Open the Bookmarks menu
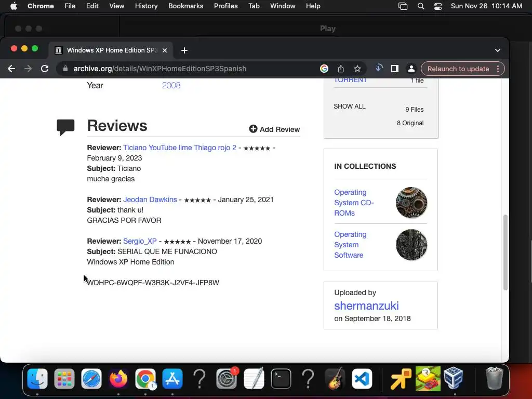This screenshot has height=399, width=532. pos(185,6)
